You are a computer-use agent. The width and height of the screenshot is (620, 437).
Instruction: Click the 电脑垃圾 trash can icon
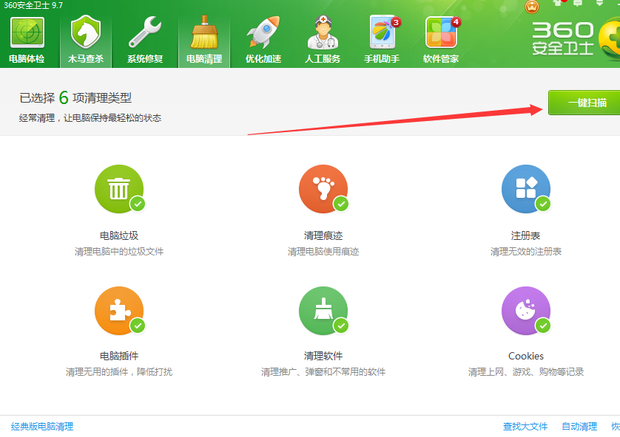pos(119,189)
